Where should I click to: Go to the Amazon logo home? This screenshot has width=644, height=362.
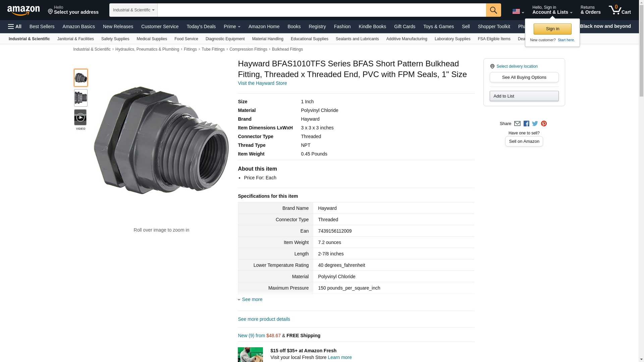coord(23,11)
